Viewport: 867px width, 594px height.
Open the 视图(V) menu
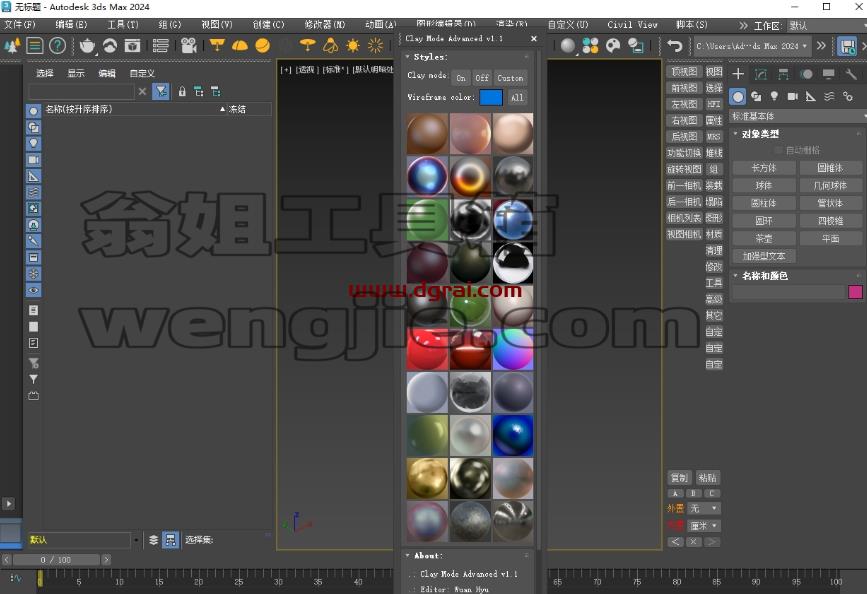pos(217,25)
